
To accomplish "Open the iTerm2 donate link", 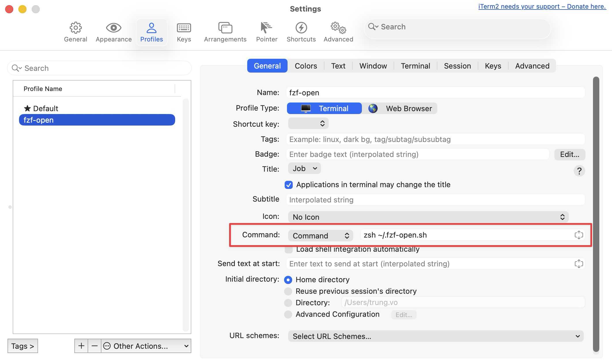I will (542, 6).
